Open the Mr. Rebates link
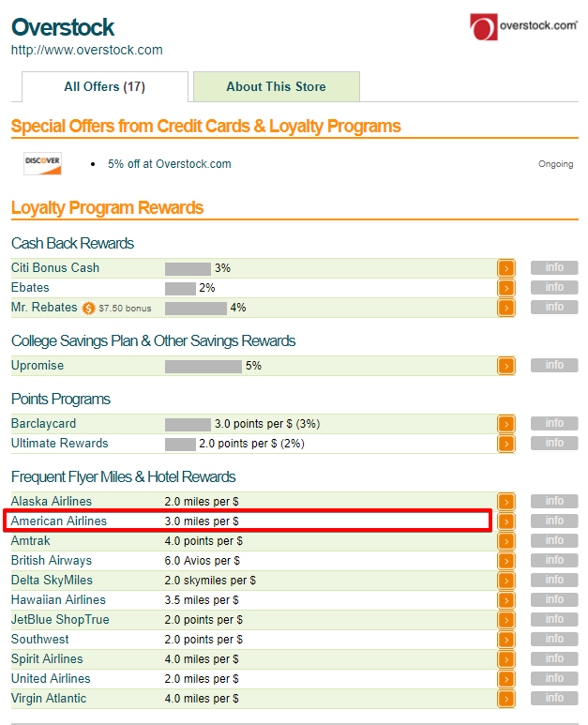The image size is (588, 725). pos(44,307)
